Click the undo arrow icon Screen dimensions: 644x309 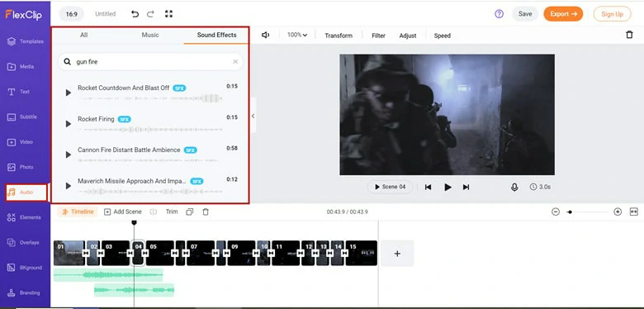pos(135,14)
